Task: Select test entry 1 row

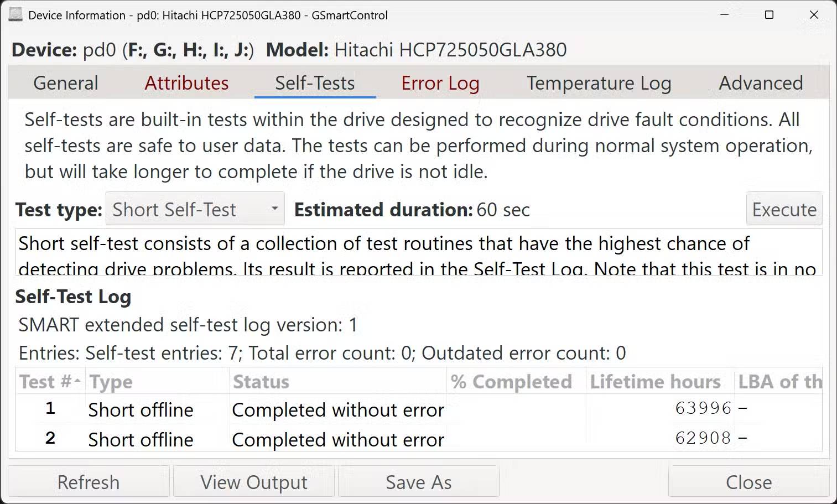Action: click(x=337, y=409)
